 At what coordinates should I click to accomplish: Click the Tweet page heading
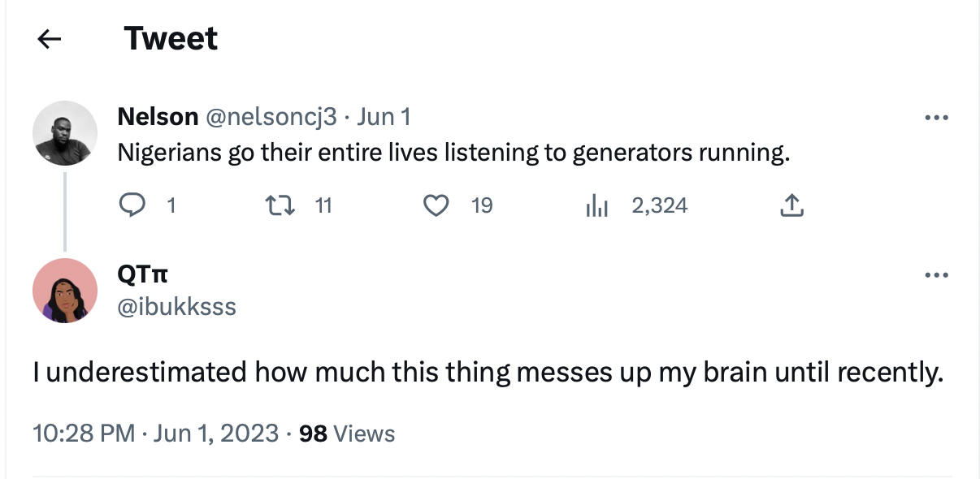click(171, 39)
